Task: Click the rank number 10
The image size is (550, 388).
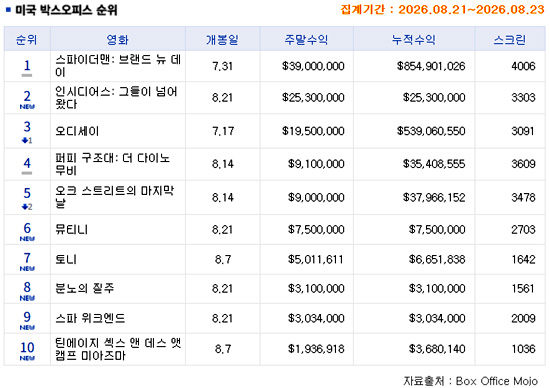Action: click(27, 347)
